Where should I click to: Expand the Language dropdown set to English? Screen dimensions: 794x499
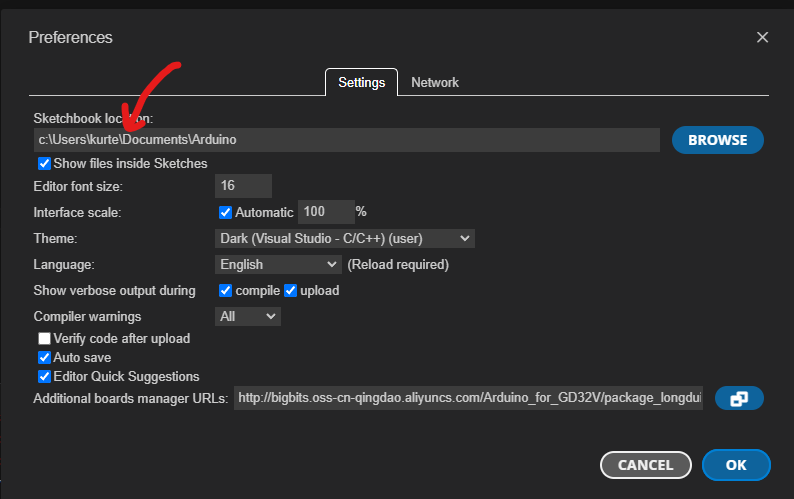[x=278, y=265]
